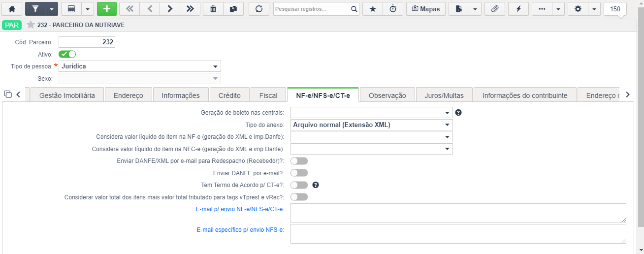This screenshot has width=644, height=254.
Task: Open the Crédito tab
Action: [x=229, y=95]
